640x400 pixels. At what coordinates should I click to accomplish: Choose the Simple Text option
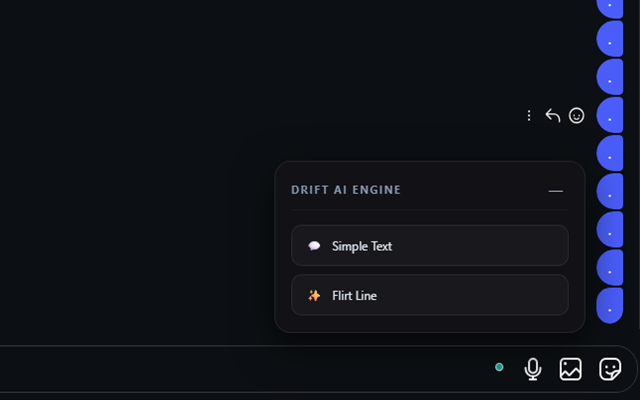pyautogui.click(x=430, y=246)
